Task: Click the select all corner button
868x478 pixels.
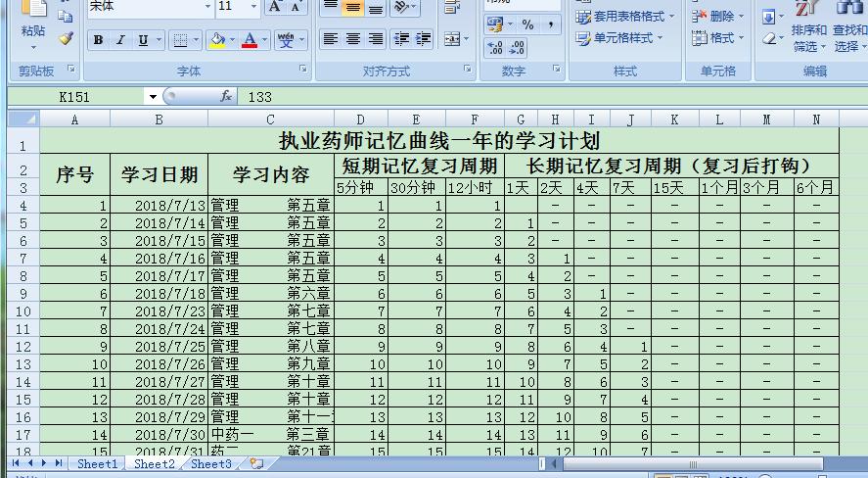Action: tap(23, 119)
